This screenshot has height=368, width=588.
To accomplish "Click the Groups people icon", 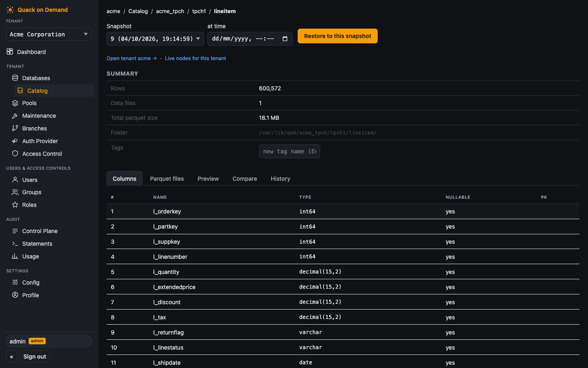I will [15, 192].
